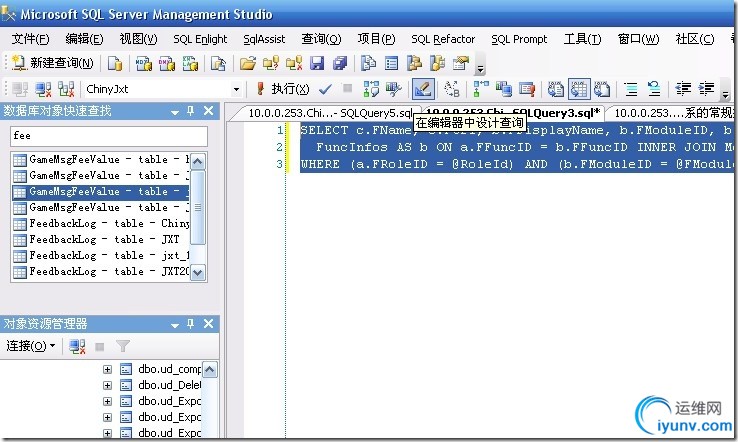Click the Open File folder icon

coord(248,63)
